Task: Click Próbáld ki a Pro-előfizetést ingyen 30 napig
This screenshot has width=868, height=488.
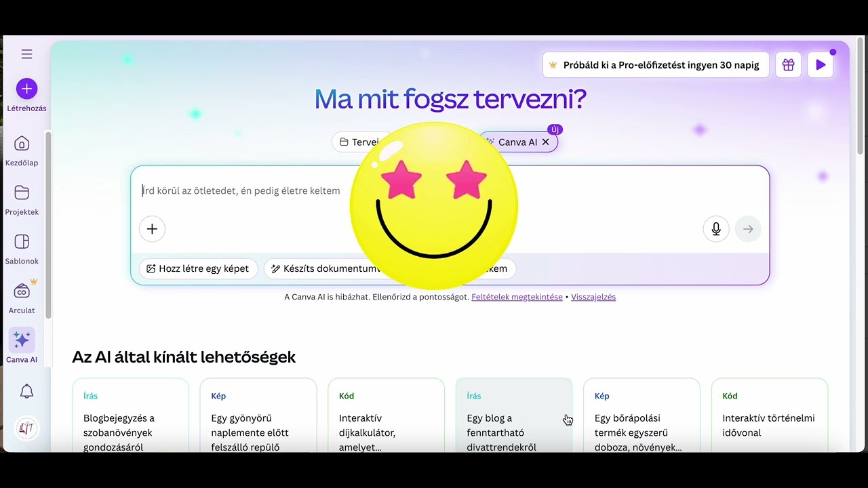Action: pyautogui.click(x=656, y=65)
